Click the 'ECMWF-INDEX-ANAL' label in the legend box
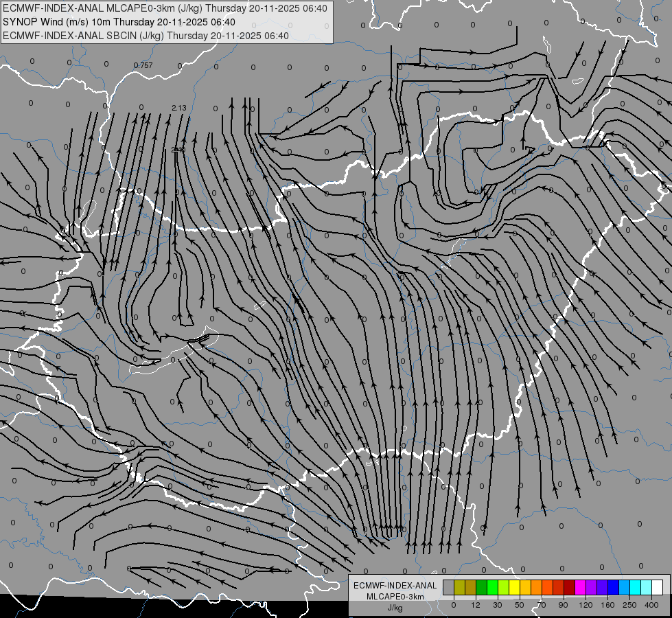The image size is (672, 618). pyautogui.click(x=395, y=586)
